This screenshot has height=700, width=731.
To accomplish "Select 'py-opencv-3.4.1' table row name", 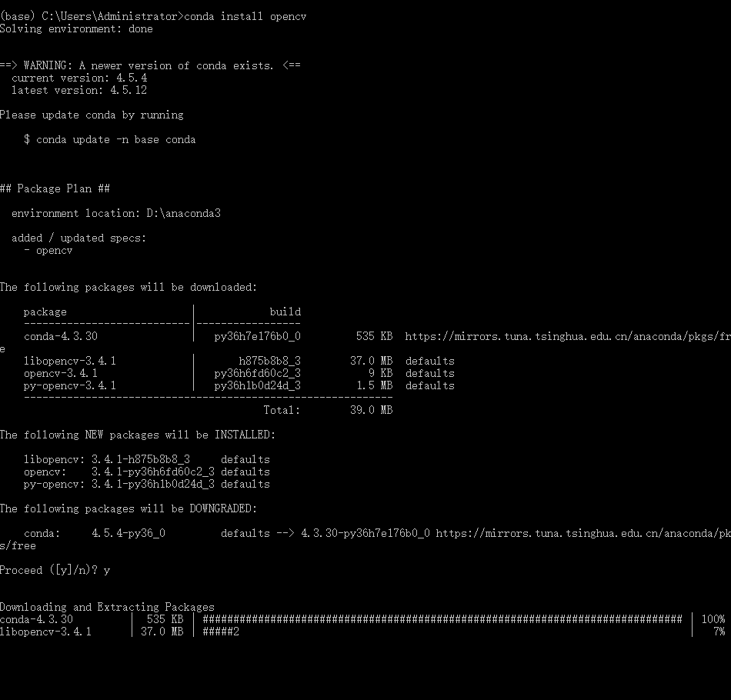I will pos(70,386).
